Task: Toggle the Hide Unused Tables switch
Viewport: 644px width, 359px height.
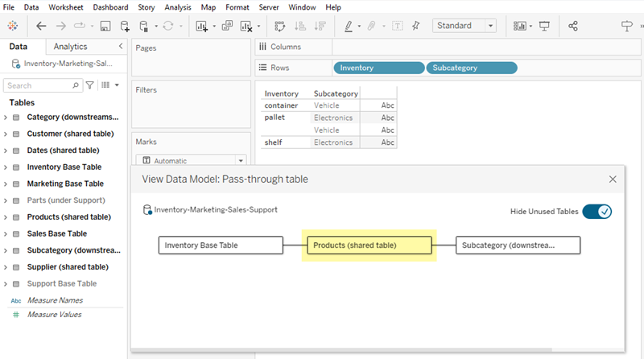Action: tap(597, 212)
